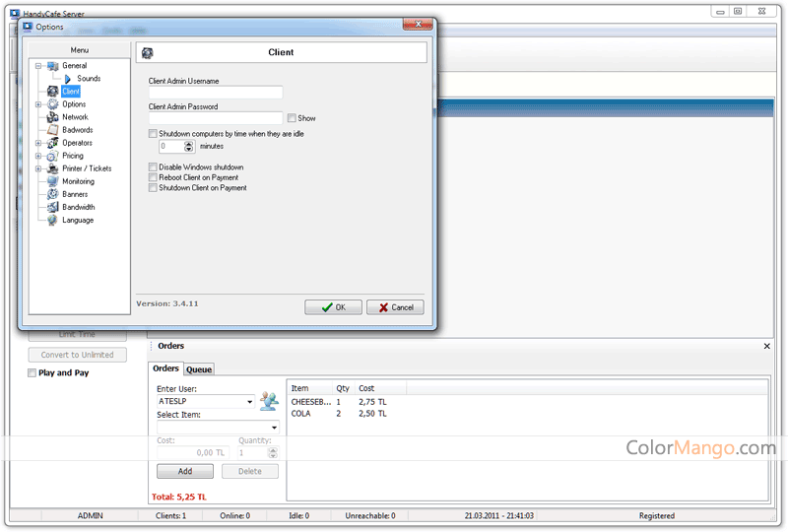This screenshot has width=788, height=532.
Task: Open Monitoring via its monitor icon
Action: click(52, 181)
